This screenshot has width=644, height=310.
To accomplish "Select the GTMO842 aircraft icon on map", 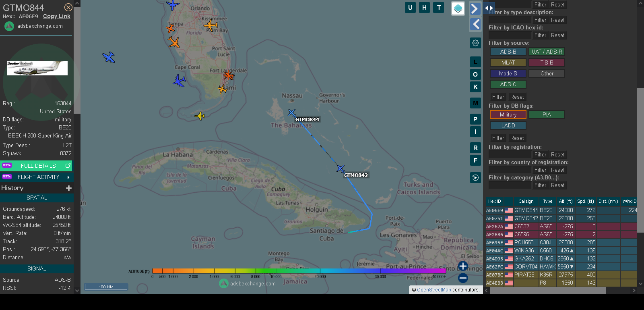I will 341,169.
